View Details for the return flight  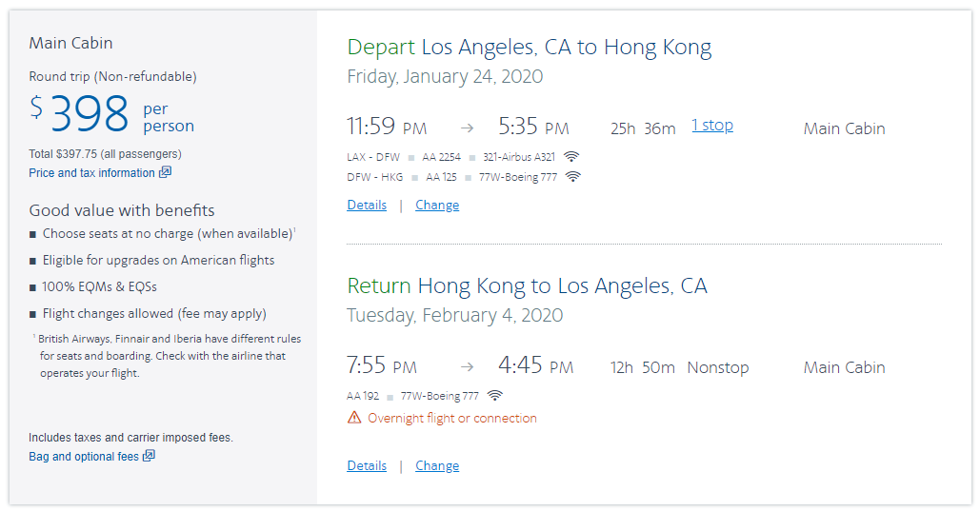(x=367, y=465)
